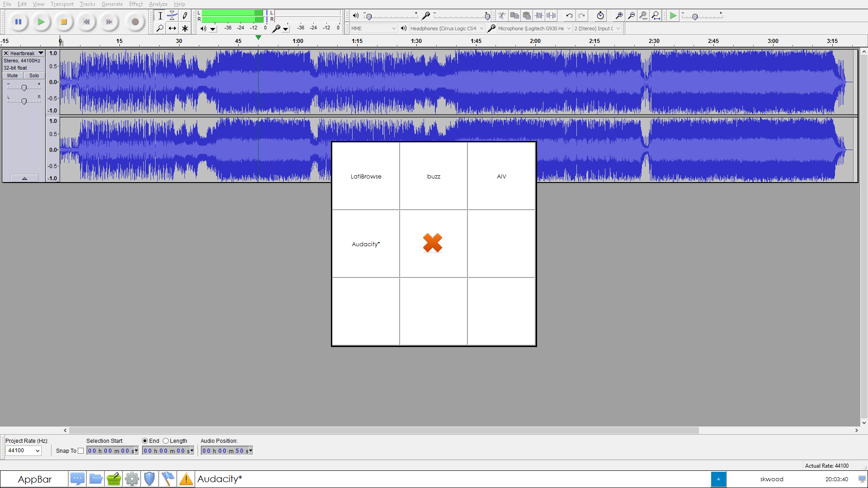
Task: Skip to end of the track
Action: click(109, 22)
